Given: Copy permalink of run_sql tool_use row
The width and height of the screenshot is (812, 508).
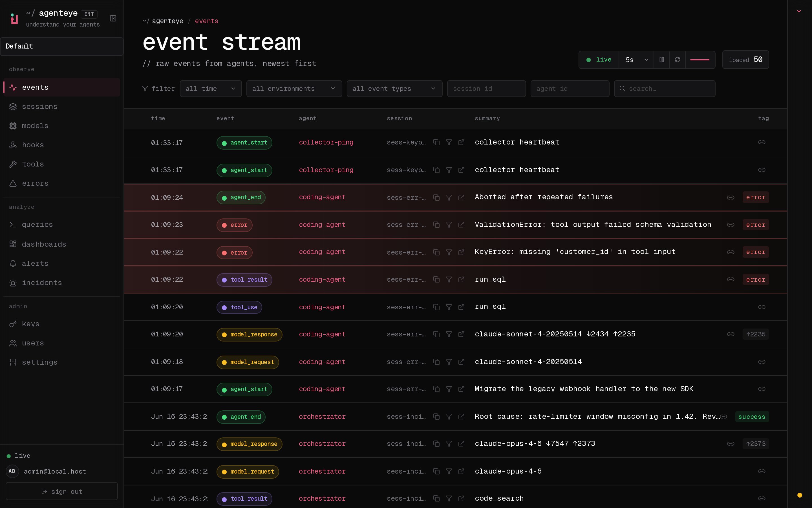Looking at the screenshot, I should pos(762,307).
